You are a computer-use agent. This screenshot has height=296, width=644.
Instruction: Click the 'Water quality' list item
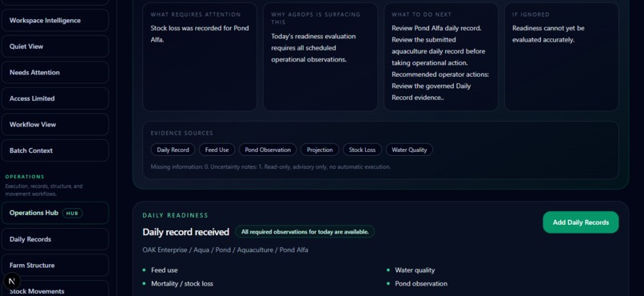click(415, 270)
